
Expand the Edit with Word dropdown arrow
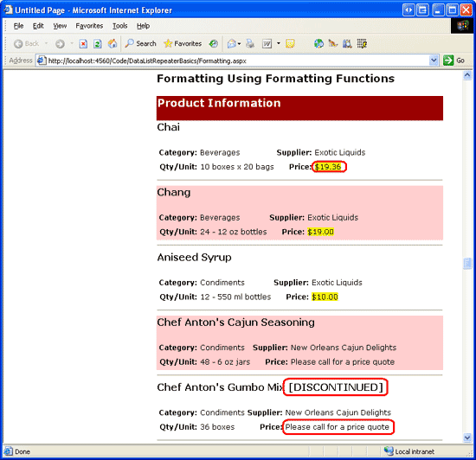coord(279,43)
